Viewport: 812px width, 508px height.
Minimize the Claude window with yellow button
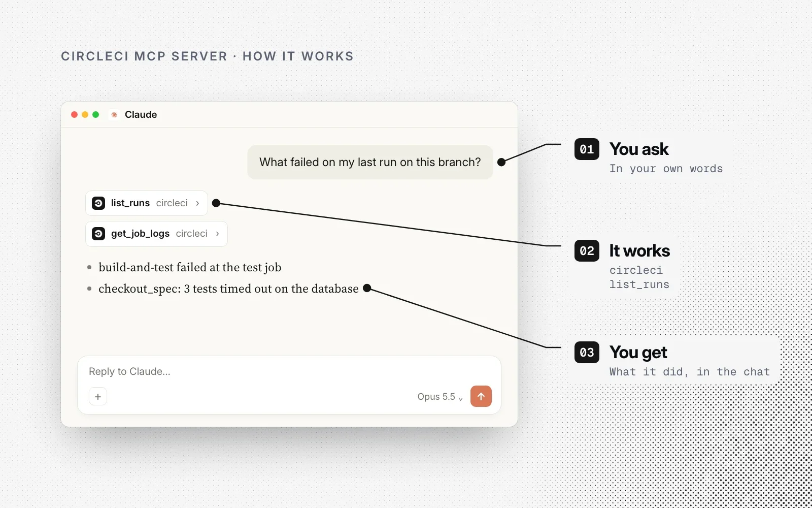pos(85,115)
